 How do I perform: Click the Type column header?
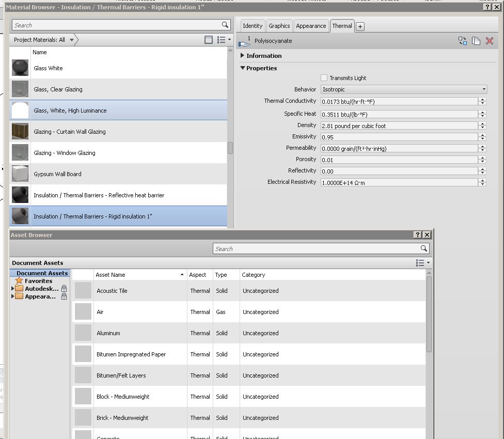click(226, 275)
